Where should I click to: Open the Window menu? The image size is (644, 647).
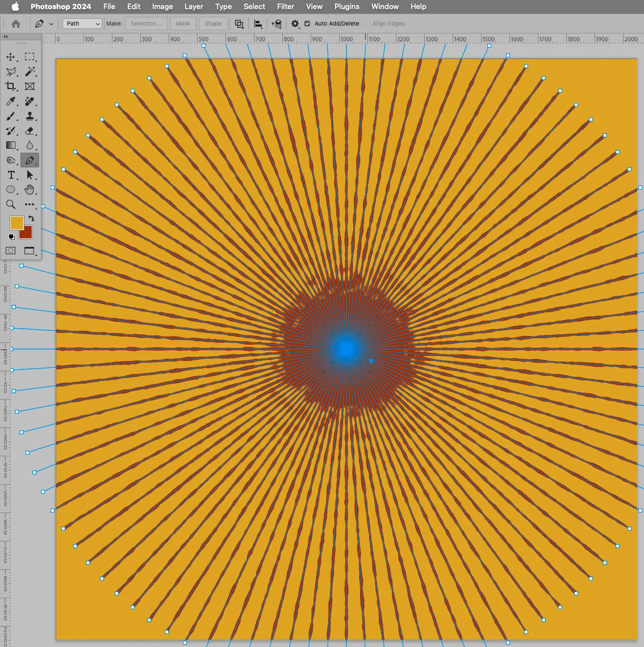coord(384,7)
